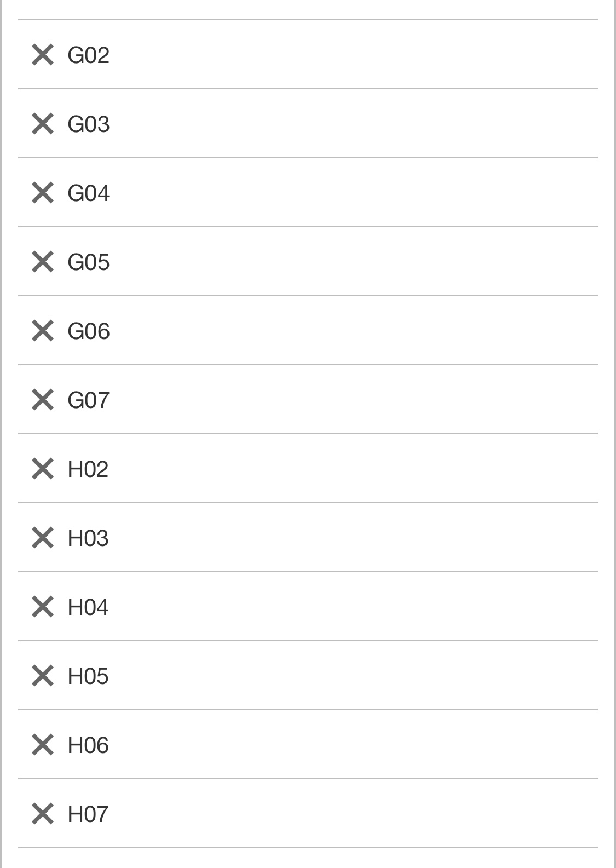Delete the H05 entry via X
The width and height of the screenshot is (616, 868).
43,676
